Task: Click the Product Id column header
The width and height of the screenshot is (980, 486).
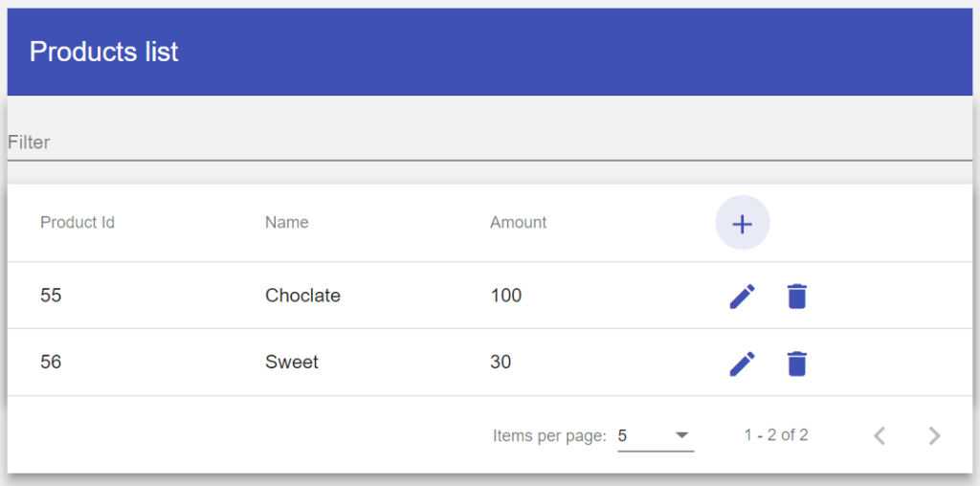Action: point(78,222)
